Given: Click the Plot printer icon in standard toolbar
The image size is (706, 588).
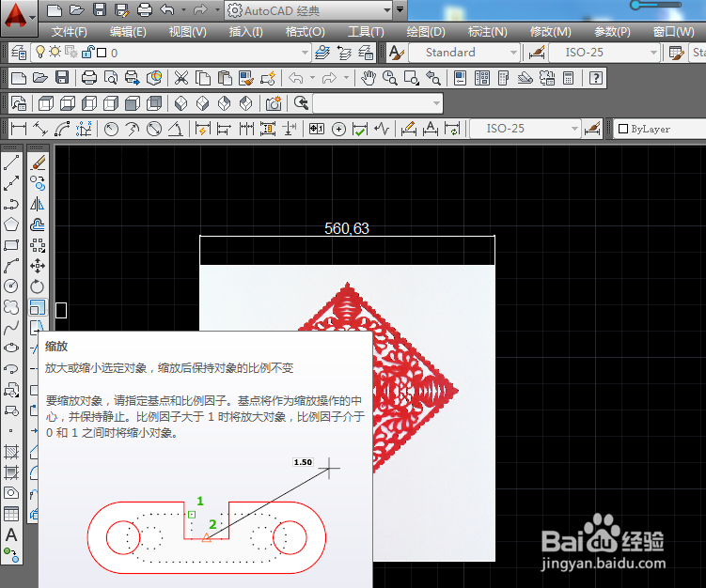Looking at the screenshot, I should coord(88,78).
